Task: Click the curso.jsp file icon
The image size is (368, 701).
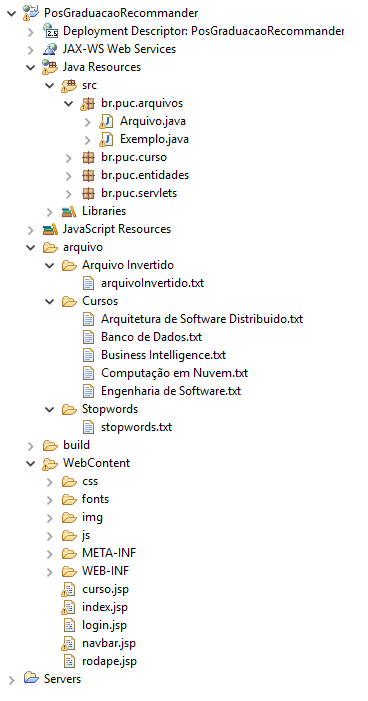Action: click(x=68, y=589)
